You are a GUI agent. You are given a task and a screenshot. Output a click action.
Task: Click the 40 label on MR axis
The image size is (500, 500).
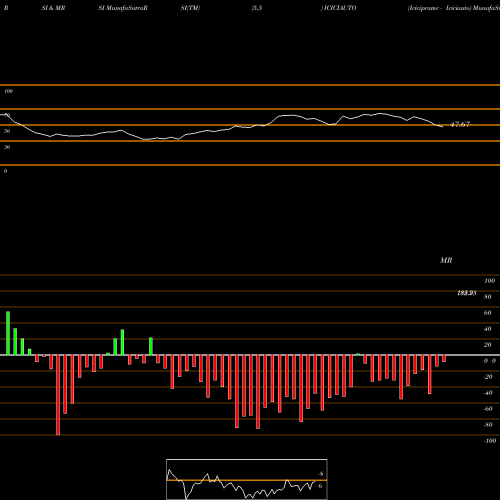[x=488, y=329]
